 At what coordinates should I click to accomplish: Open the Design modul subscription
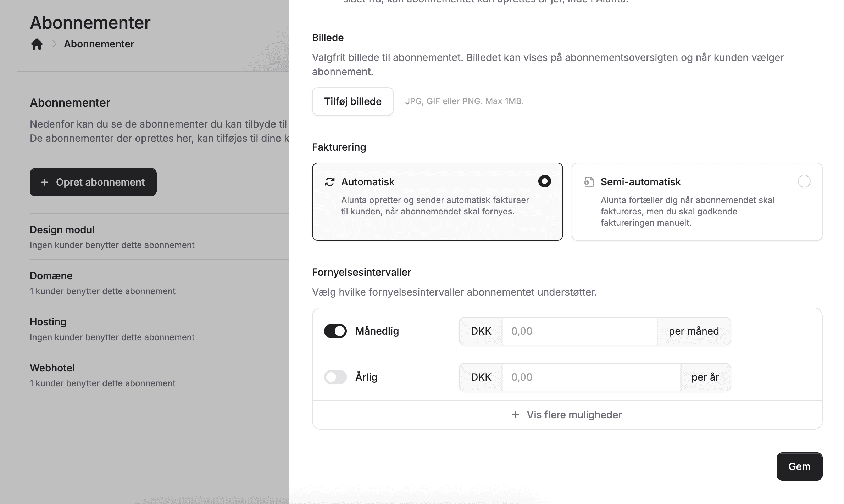tap(62, 230)
